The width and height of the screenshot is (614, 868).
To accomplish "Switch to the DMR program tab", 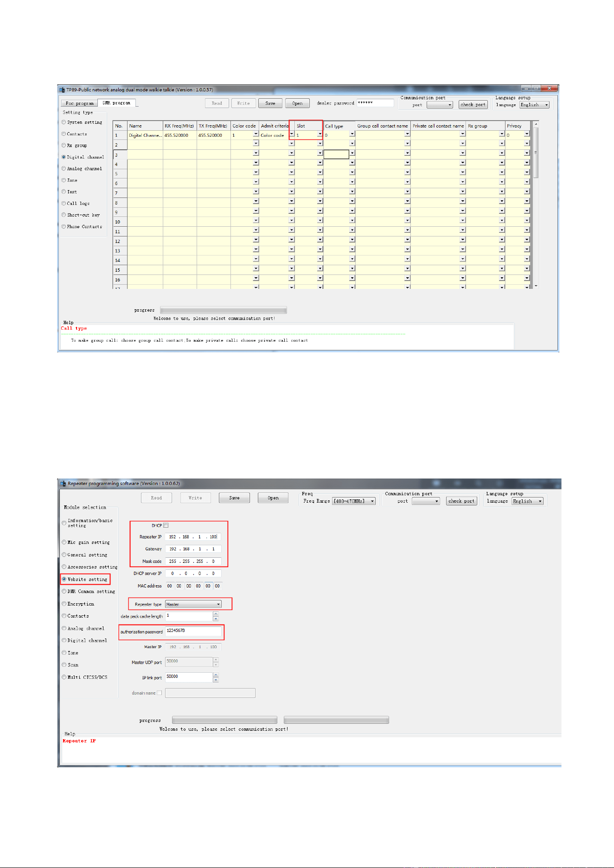I will point(116,103).
